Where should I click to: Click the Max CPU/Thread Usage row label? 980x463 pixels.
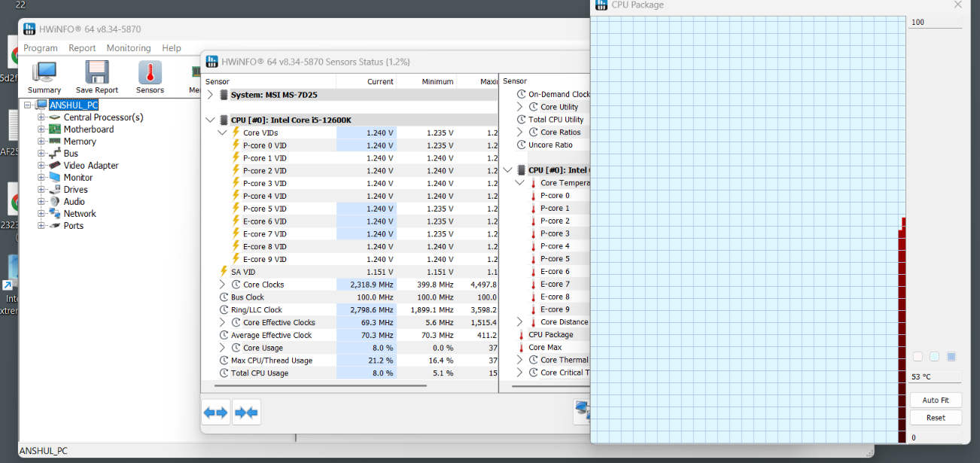tap(272, 361)
